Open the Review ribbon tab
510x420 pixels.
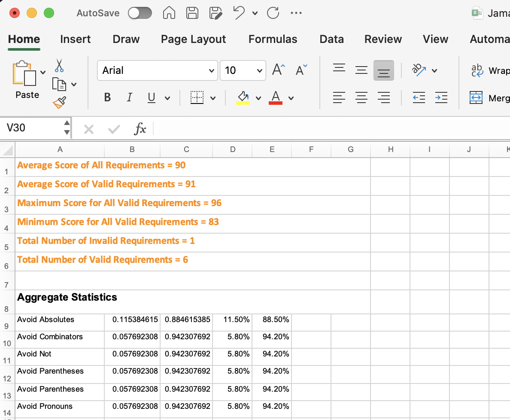coord(383,39)
